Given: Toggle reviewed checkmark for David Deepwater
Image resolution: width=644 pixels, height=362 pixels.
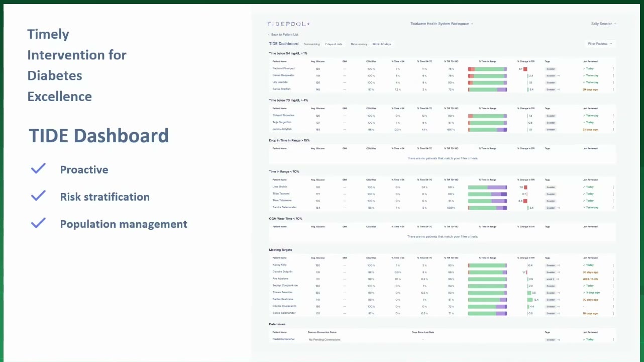Looking at the screenshot, I should [x=584, y=75].
